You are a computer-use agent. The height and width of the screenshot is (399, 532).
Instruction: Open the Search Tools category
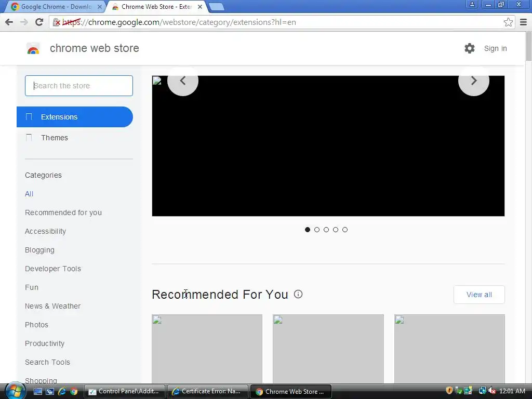[47, 362]
